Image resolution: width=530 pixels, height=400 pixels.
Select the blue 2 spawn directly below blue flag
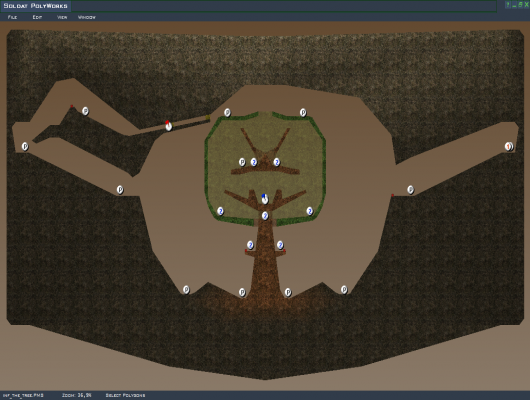[265, 216]
